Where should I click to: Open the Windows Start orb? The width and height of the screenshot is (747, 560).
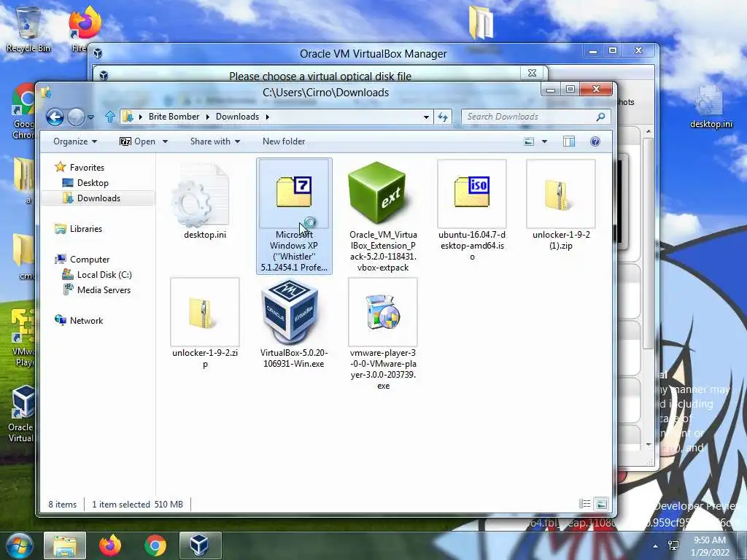point(19,545)
